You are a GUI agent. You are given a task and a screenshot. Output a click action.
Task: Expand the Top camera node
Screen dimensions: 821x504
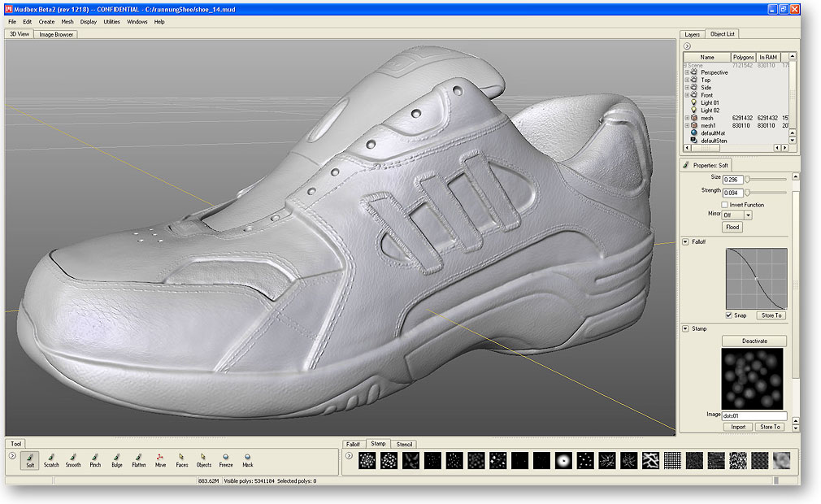tap(687, 80)
